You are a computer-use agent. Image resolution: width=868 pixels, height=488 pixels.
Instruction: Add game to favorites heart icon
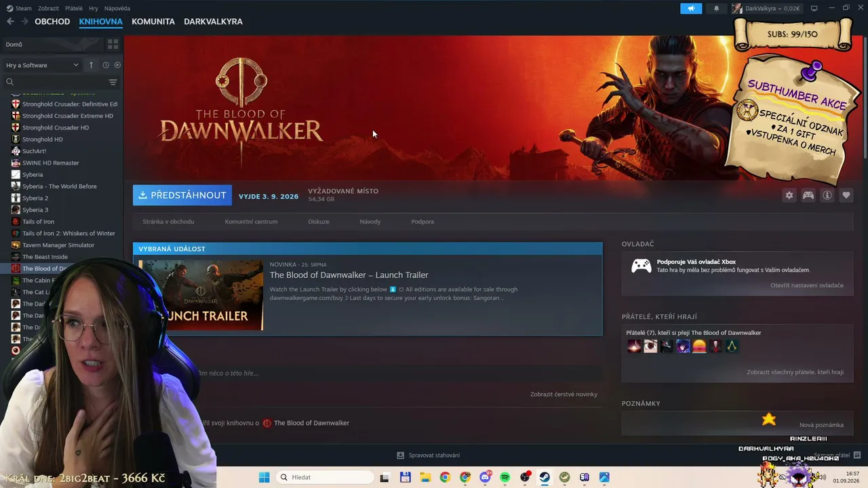pos(846,195)
